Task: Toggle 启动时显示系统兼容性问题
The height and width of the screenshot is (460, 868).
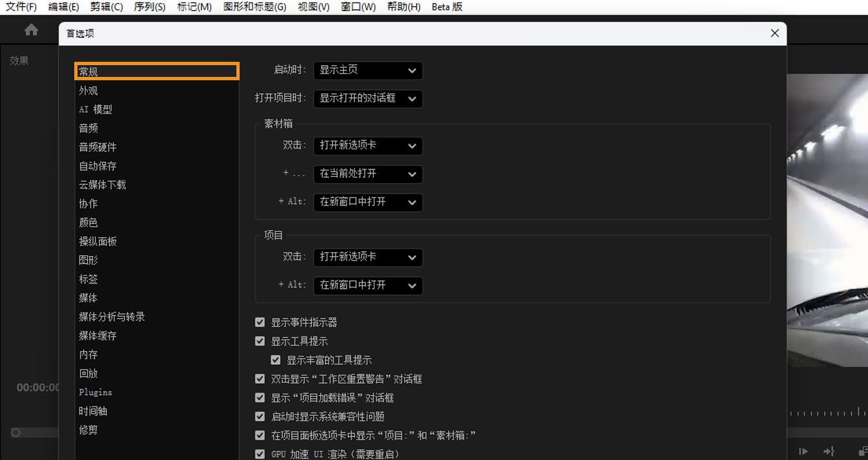Action: click(x=260, y=416)
